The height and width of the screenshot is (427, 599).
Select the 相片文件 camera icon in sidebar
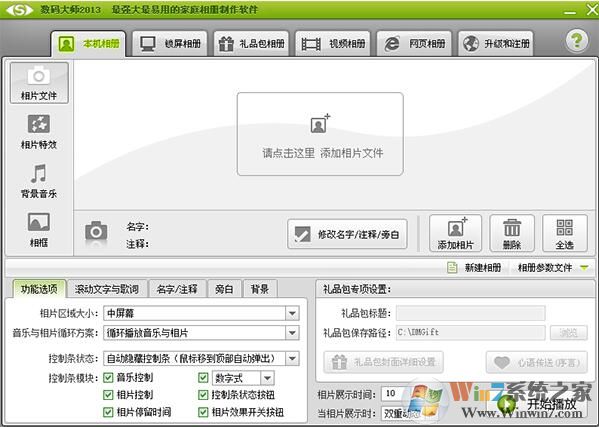tap(39, 83)
